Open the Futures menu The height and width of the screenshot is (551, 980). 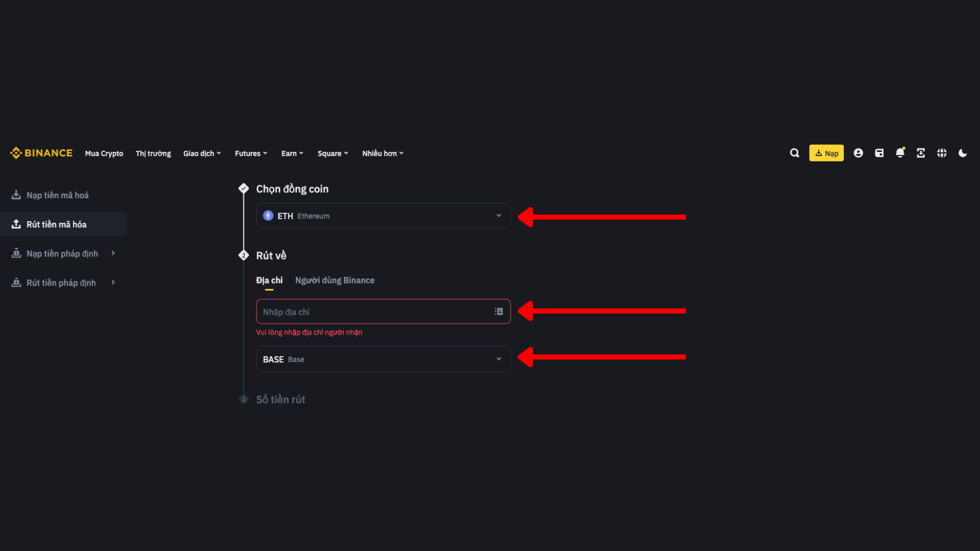tap(251, 153)
